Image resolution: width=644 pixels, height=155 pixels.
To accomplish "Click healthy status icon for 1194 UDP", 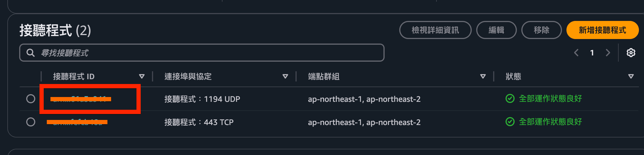I will point(510,99).
